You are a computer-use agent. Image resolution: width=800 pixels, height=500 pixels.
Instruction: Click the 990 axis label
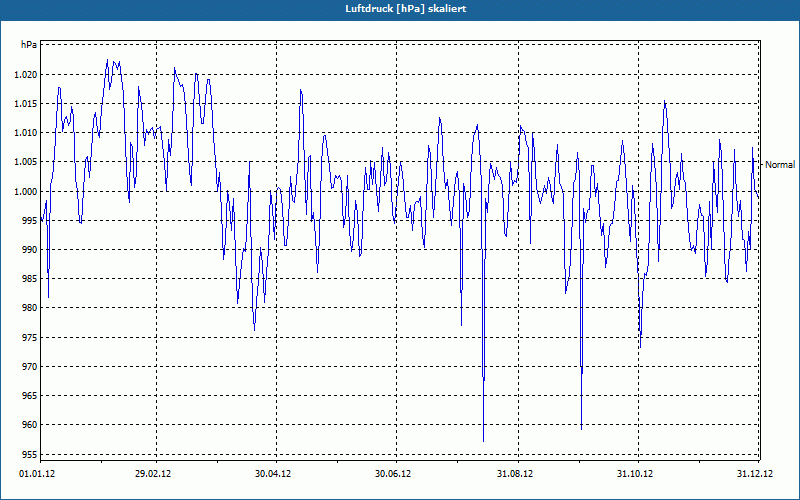[x=30, y=250]
